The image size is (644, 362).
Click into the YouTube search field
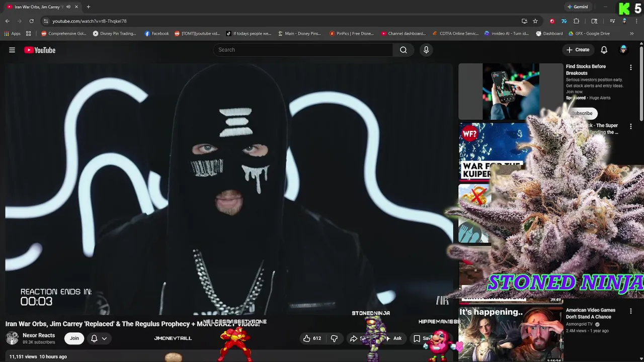coord(303,50)
